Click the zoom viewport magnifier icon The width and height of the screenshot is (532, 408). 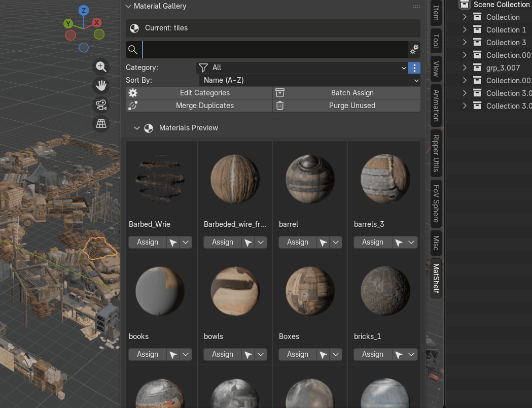click(101, 67)
